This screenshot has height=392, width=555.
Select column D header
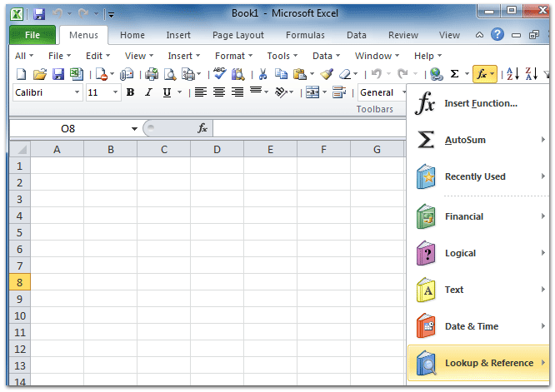pos(217,150)
